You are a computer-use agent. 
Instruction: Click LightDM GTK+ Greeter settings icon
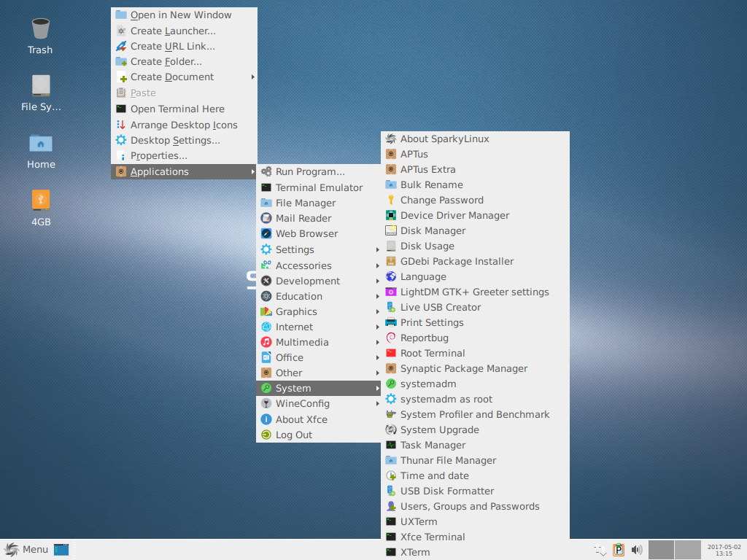coord(391,292)
